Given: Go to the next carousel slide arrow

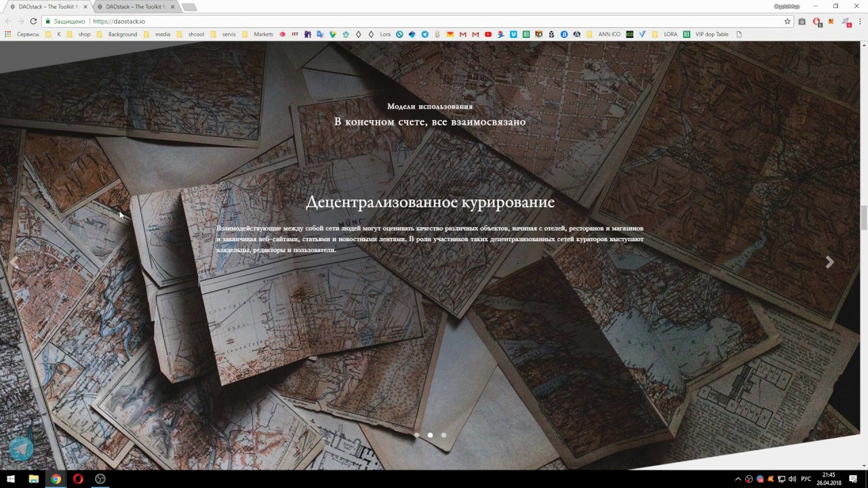Looking at the screenshot, I should [829, 262].
